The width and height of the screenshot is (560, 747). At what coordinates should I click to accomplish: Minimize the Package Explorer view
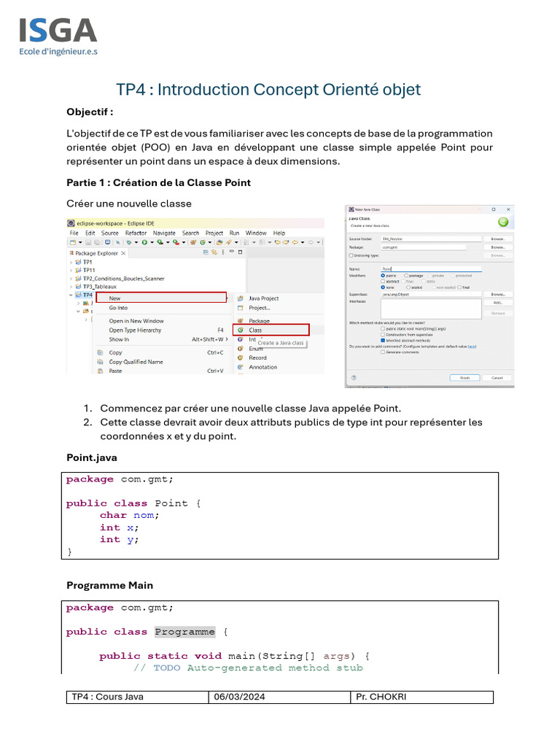(231, 252)
